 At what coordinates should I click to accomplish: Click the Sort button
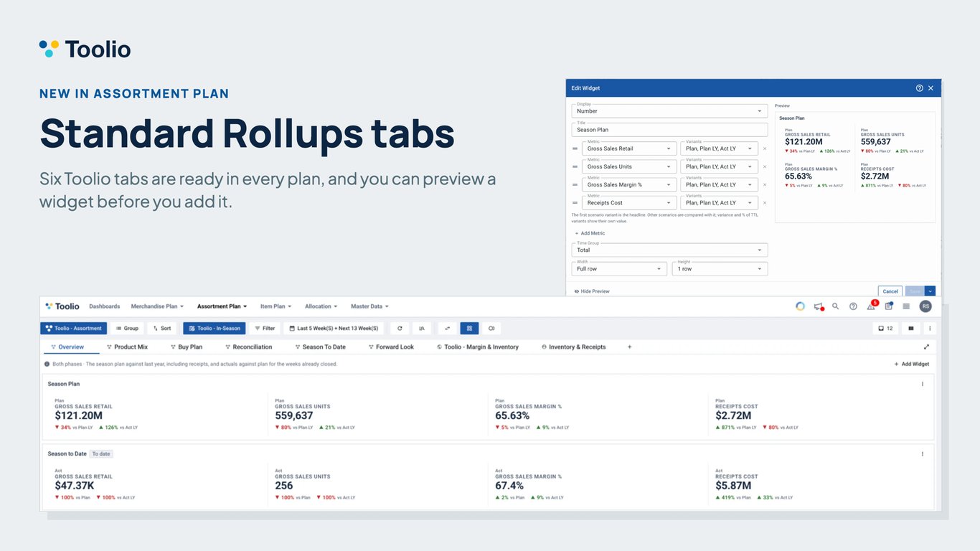point(162,328)
